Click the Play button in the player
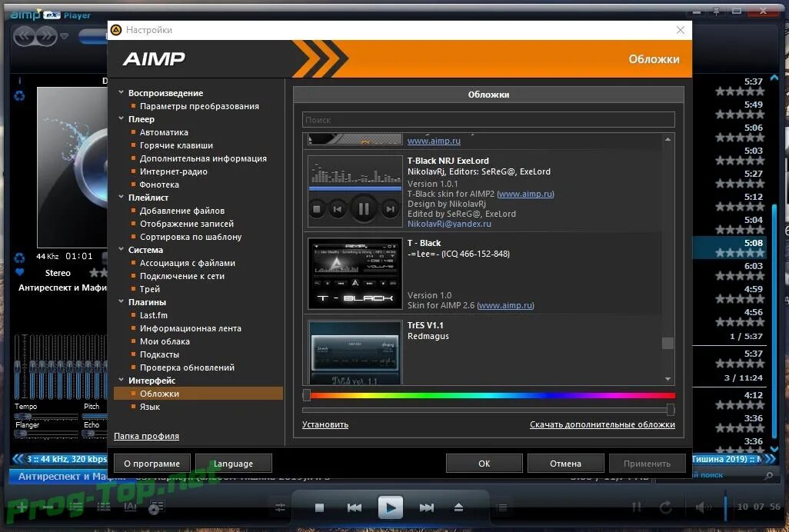789x532 pixels. coord(391,507)
